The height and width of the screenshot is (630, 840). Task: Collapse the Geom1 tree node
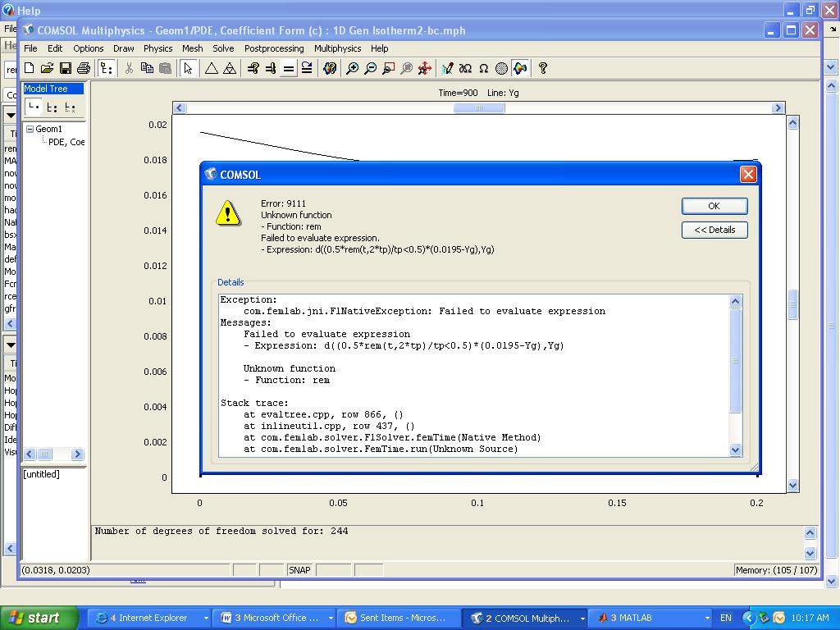coord(30,129)
